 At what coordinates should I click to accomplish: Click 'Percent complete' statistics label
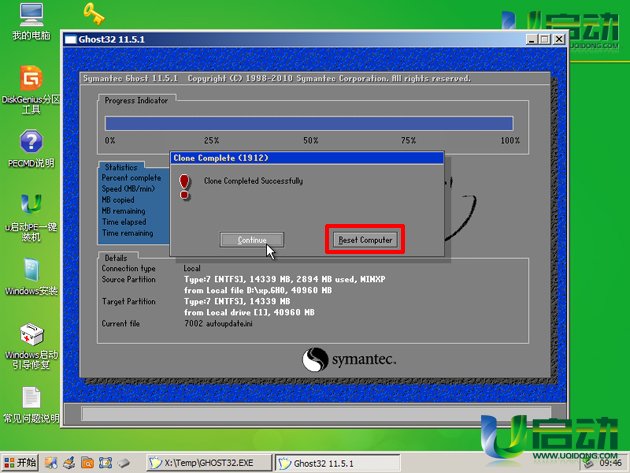point(131,178)
